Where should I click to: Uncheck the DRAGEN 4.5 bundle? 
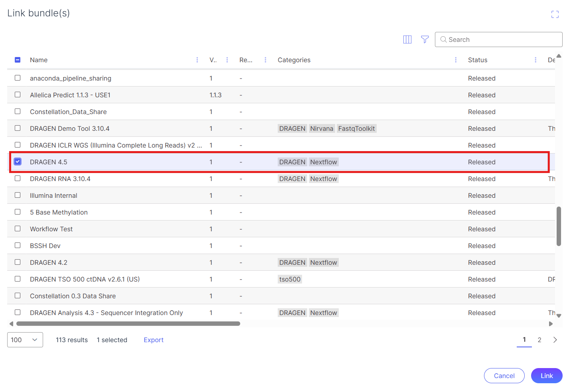point(18,162)
